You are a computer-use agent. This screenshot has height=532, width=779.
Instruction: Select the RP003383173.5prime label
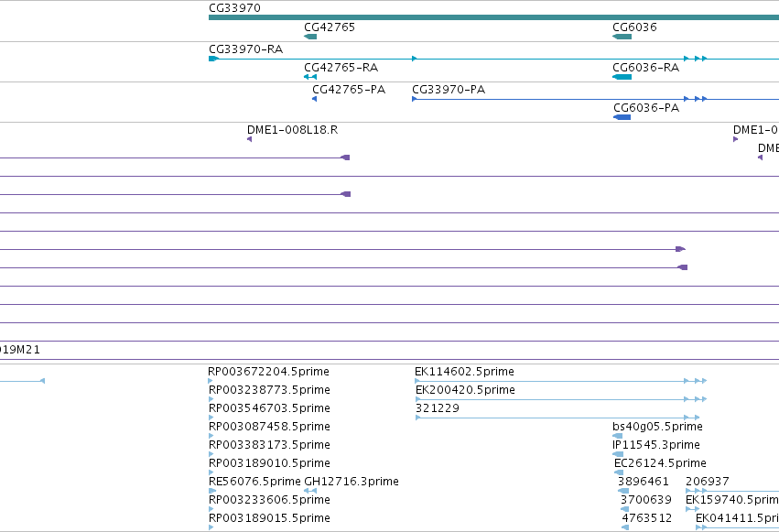coord(269,445)
